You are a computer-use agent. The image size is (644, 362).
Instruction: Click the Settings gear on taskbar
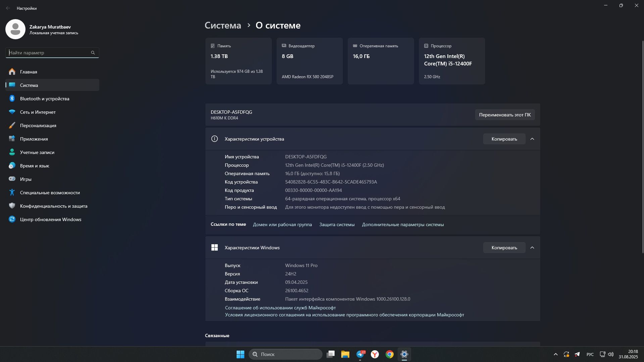404,354
